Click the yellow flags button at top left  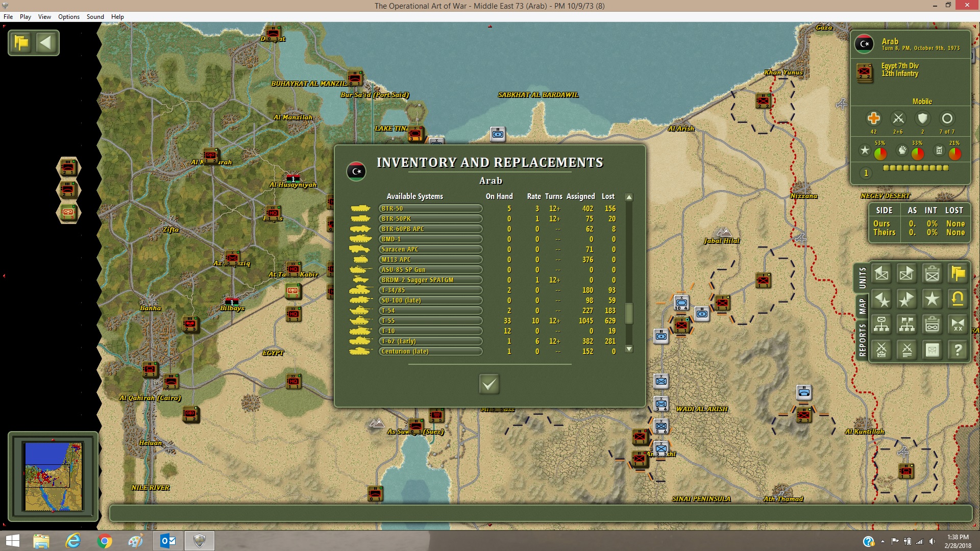(21, 43)
